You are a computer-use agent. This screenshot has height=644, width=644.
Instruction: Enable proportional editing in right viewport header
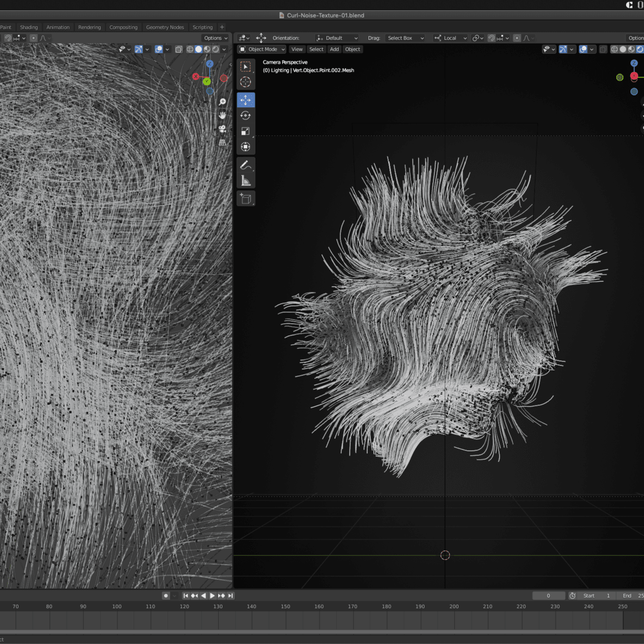click(x=517, y=38)
